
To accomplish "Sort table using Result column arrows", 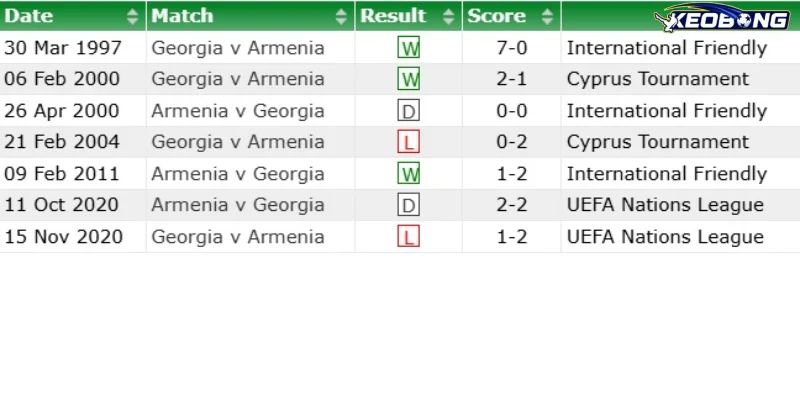I will (448, 16).
